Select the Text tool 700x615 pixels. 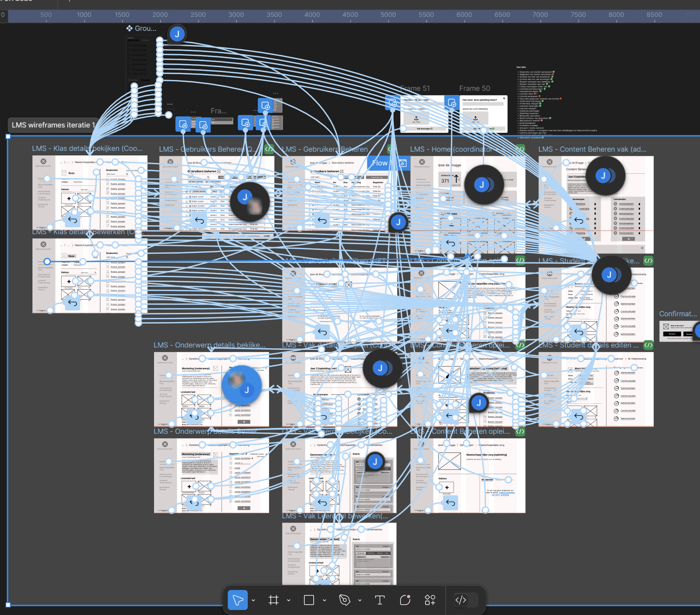point(379,600)
